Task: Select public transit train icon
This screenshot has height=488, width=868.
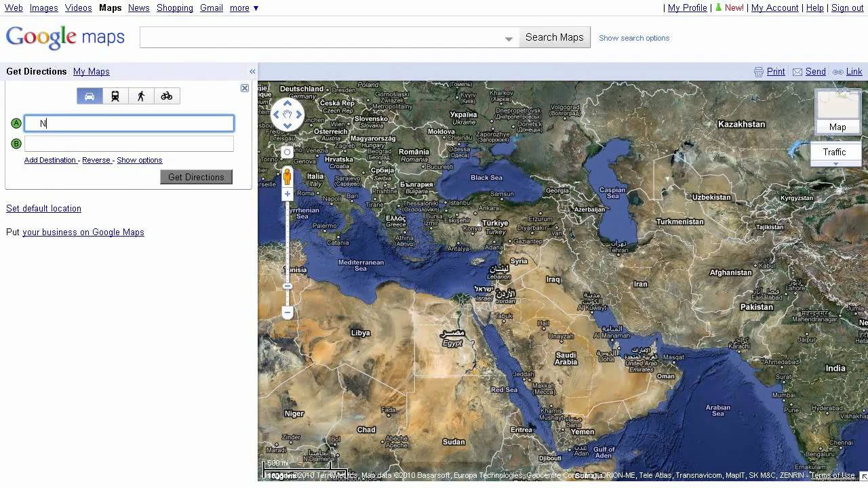Action: [115, 96]
